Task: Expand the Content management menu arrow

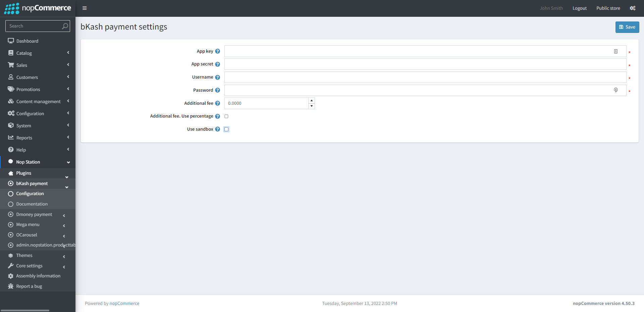Action: click(x=68, y=101)
